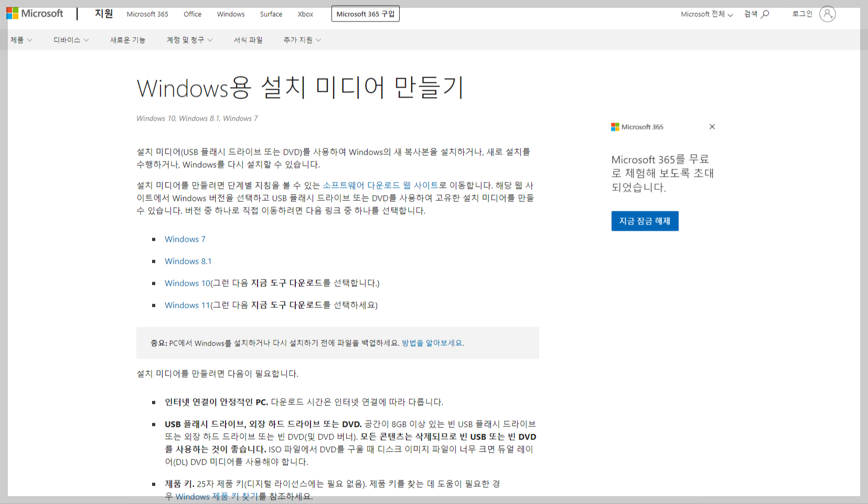Select the 중요: label in notice box
The image size is (868, 504).
coord(159,343)
